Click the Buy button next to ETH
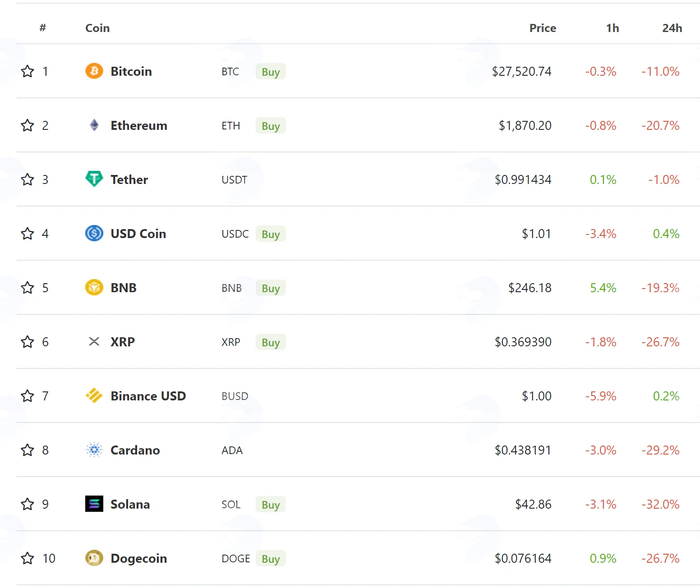The width and height of the screenshot is (700, 588). (271, 126)
